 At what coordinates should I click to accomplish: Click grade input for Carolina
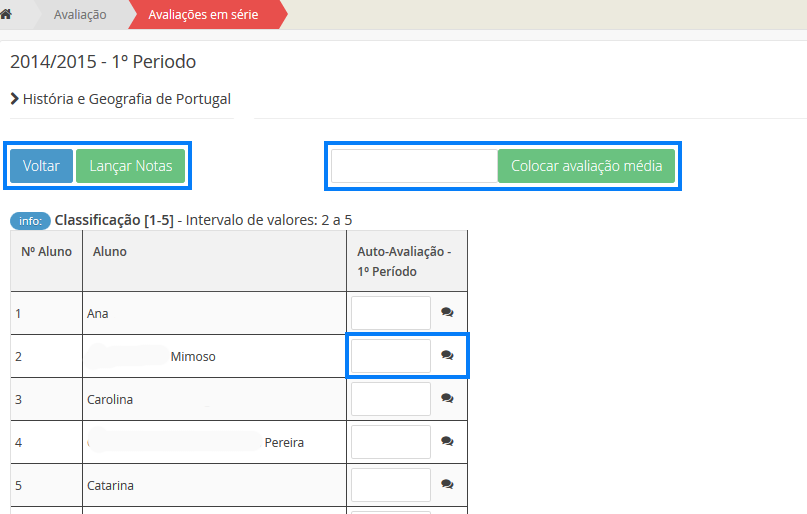click(390, 399)
